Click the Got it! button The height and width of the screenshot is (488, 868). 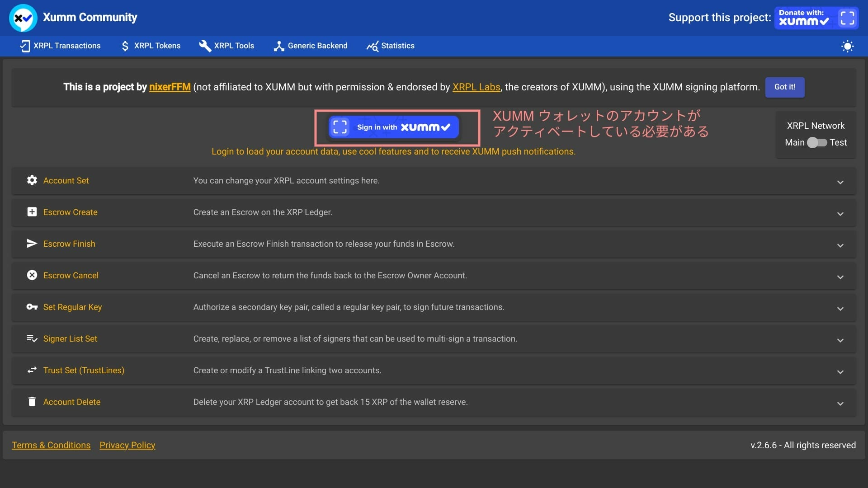[x=785, y=87]
